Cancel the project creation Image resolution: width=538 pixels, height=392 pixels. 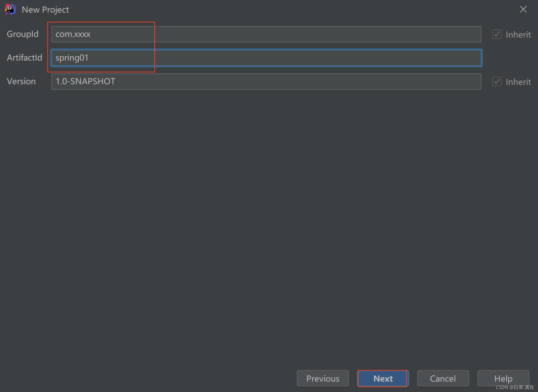tap(443, 378)
